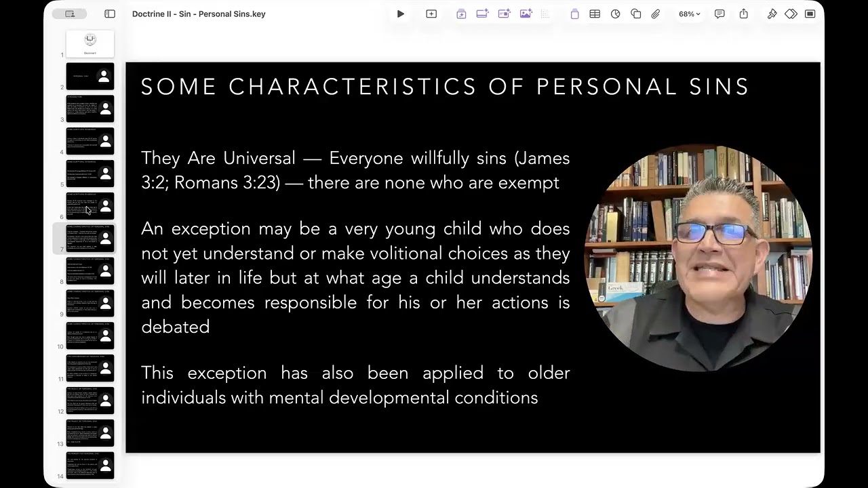
Task: Select slide 2 thumbnail
Action: (x=90, y=76)
